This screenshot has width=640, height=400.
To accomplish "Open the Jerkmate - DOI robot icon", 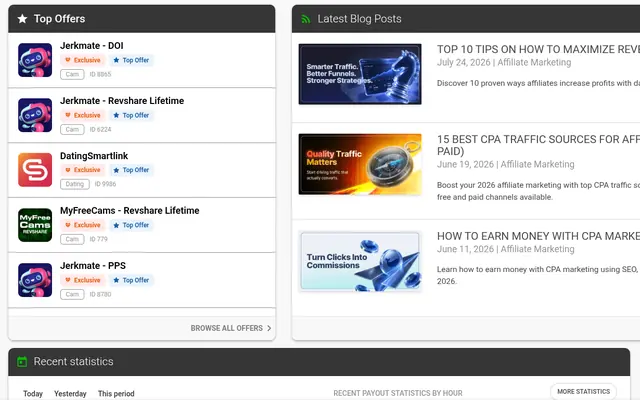I will [35, 60].
